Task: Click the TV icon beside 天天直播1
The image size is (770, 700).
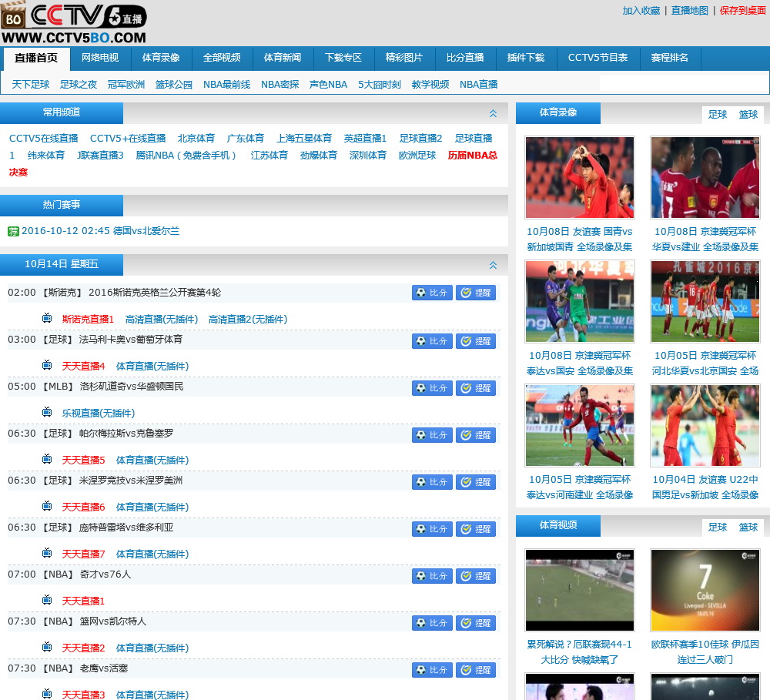Action: 47,599
